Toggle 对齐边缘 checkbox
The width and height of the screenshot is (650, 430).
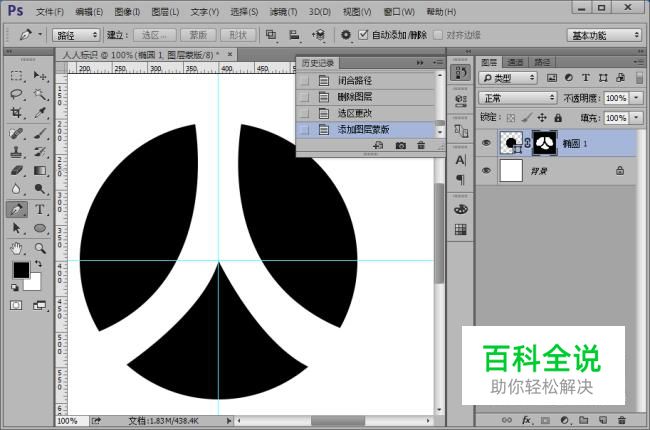click(438, 35)
